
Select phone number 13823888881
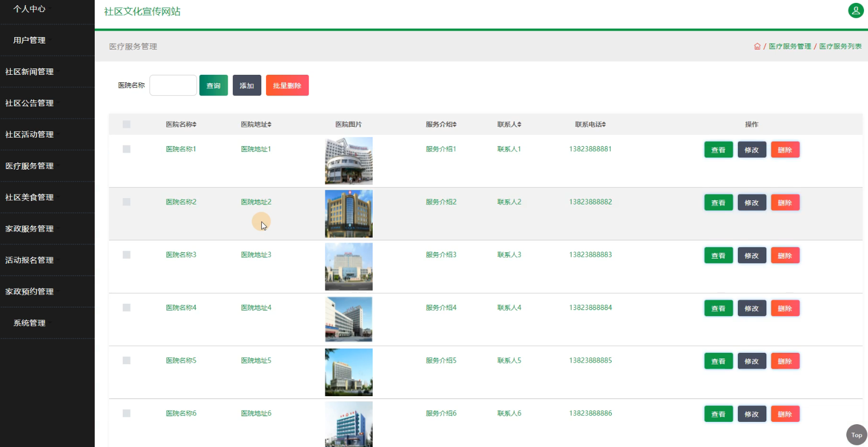click(590, 149)
